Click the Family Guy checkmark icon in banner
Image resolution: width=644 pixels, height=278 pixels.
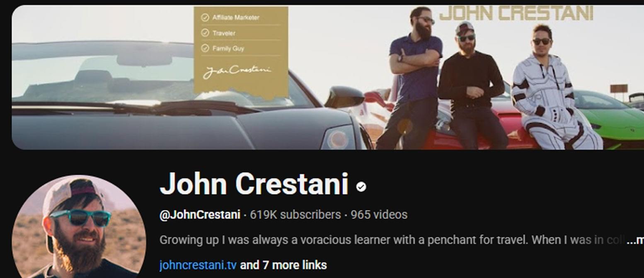tap(205, 48)
